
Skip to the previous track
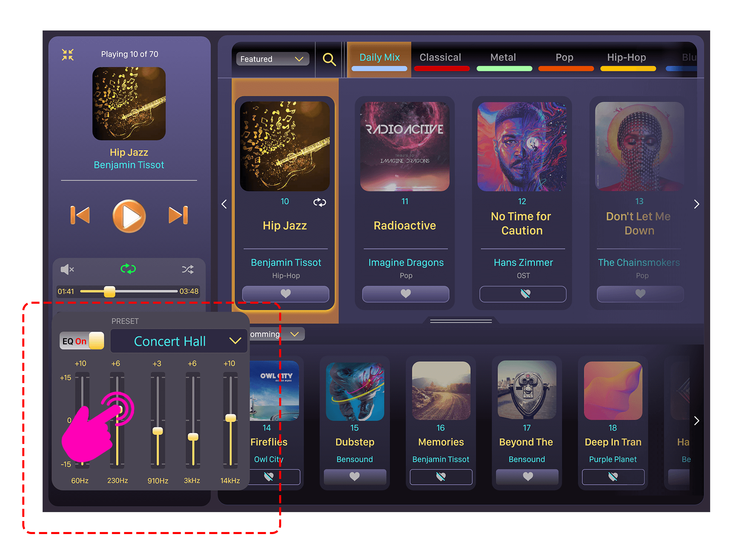point(80,215)
